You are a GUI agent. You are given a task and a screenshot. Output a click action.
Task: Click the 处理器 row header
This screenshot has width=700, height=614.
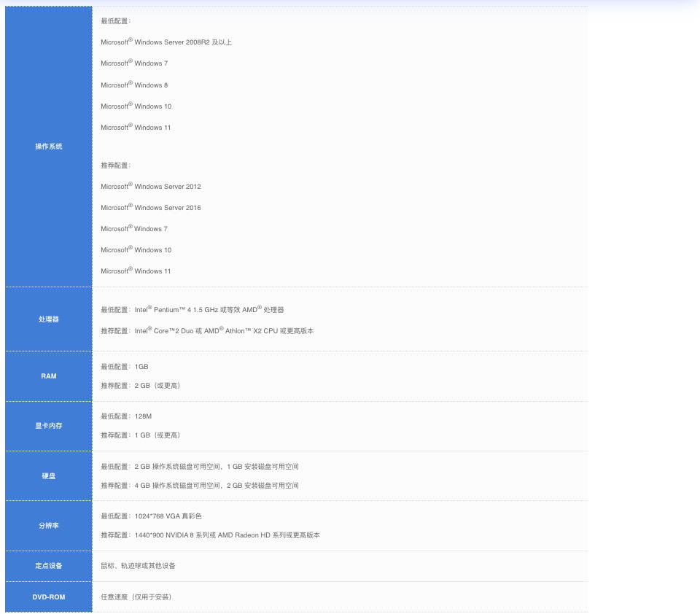49,319
